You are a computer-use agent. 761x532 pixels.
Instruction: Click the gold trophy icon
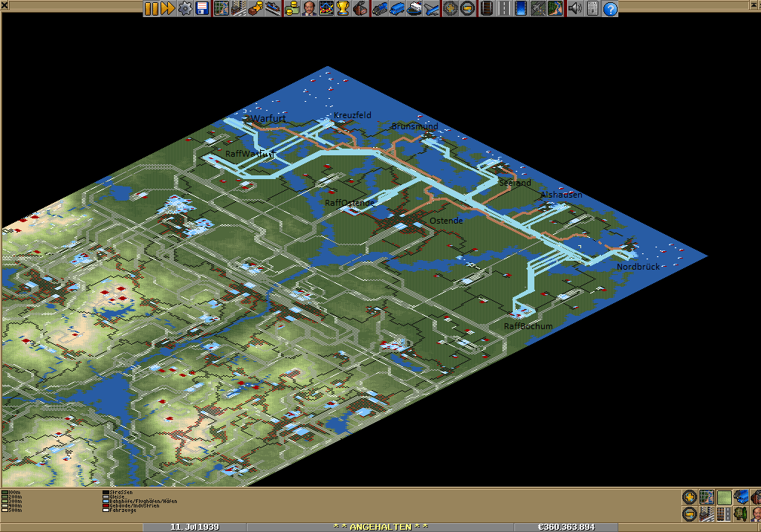point(343,9)
